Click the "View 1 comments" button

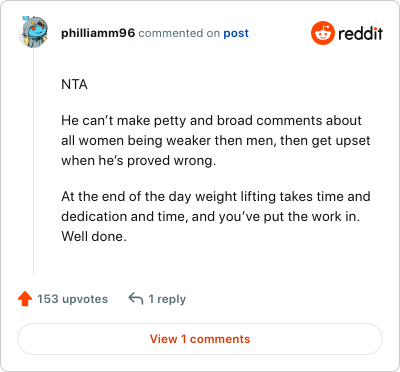coord(200,339)
